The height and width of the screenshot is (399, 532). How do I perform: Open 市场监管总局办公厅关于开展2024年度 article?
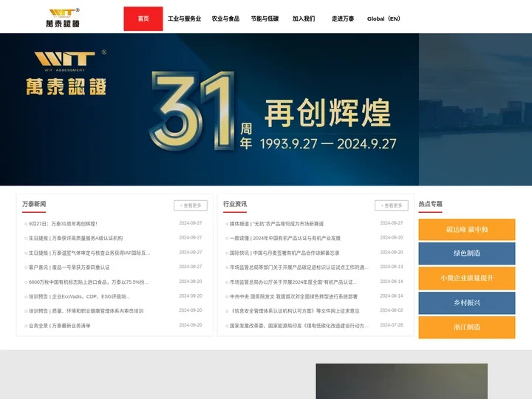[x=293, y=282]
